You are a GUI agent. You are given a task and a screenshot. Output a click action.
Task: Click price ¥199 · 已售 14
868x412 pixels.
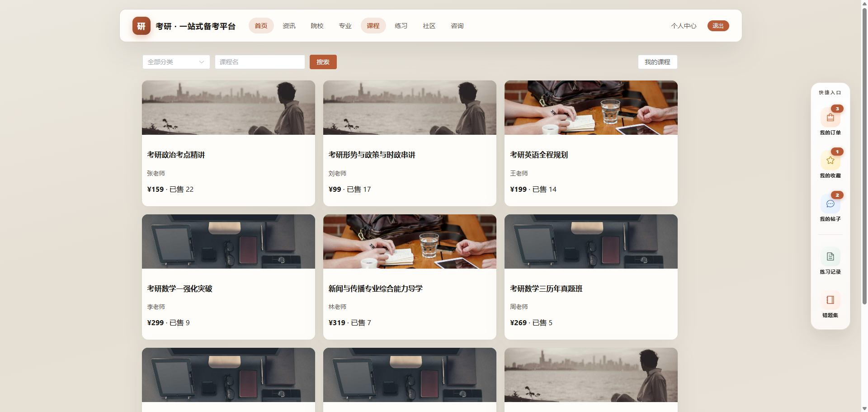pos(533,189)
